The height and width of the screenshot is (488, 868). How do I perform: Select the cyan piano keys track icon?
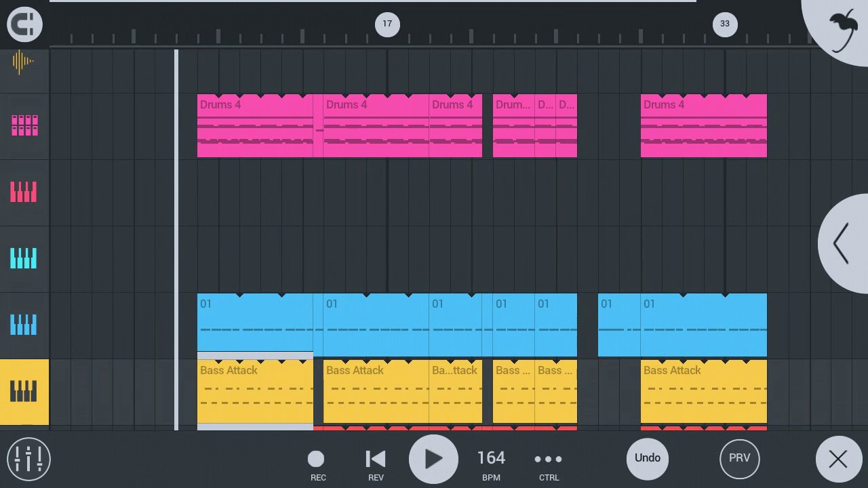pos(24,258)
